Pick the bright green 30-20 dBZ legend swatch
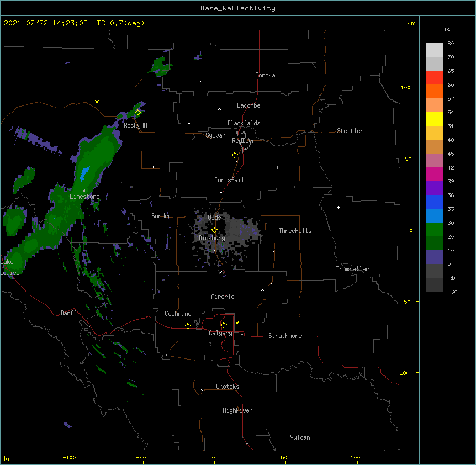The image size is (476, 465). pyautogui.click(x=434, y=230)
